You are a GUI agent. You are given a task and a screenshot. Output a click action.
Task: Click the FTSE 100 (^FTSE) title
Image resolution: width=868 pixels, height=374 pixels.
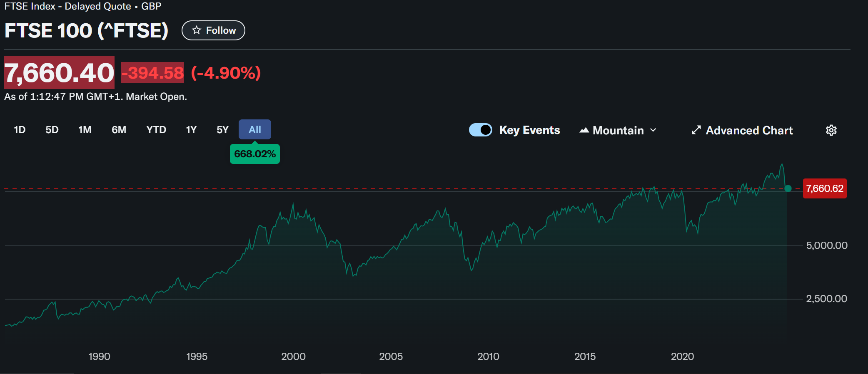(86, 30)
